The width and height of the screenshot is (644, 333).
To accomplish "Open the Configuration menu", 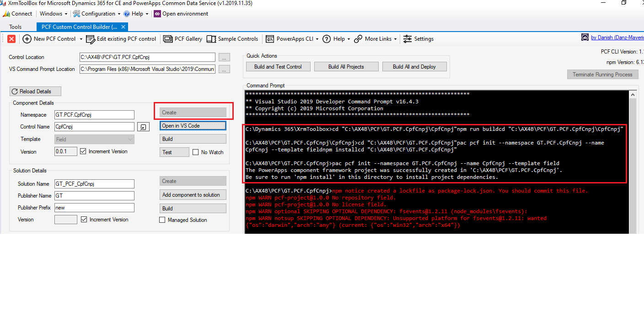I will coord(97,14).
